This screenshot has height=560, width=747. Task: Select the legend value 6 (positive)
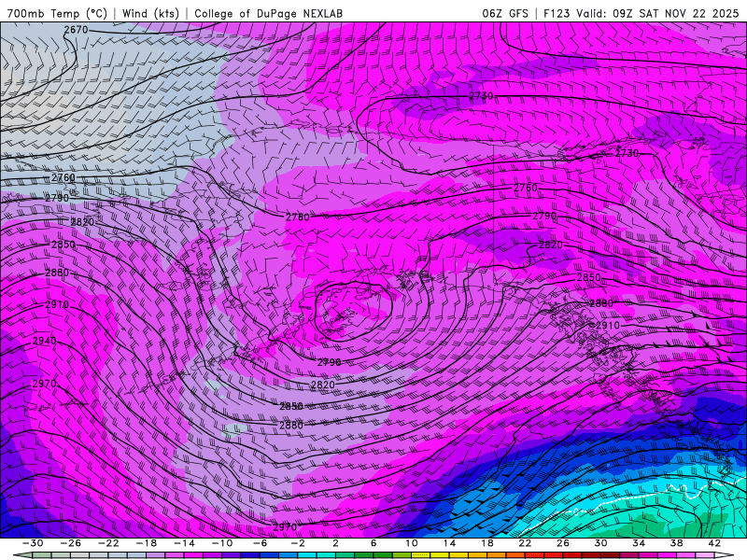coord(373,543)
